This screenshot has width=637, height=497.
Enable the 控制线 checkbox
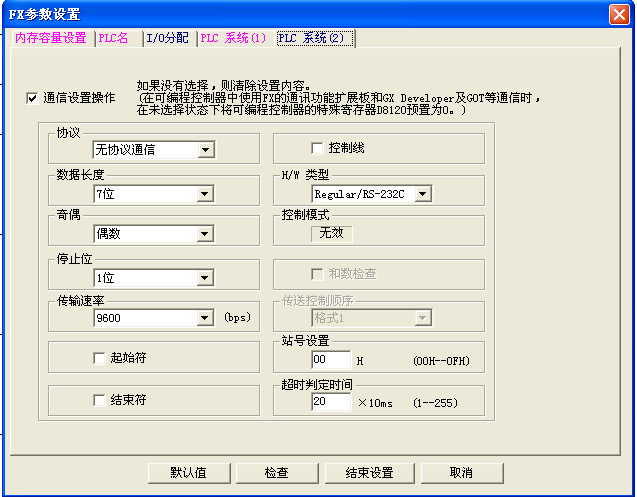tap(317, 148)
